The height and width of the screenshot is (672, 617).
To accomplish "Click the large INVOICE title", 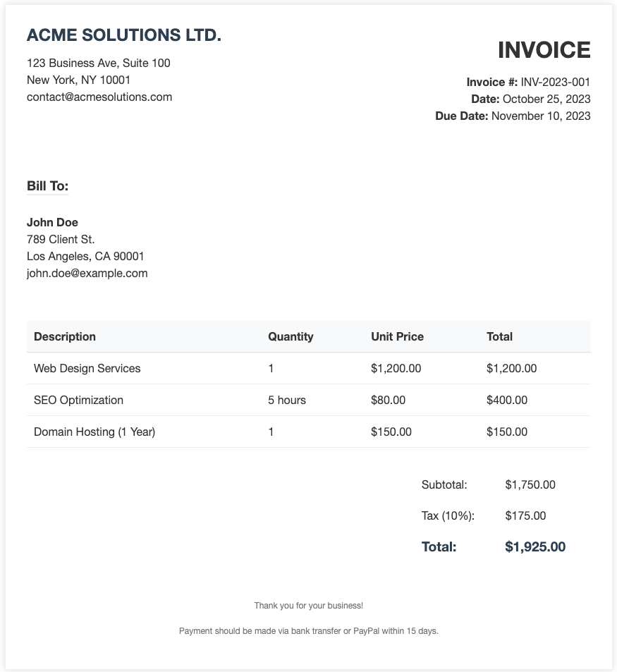I will pos(544,50).
